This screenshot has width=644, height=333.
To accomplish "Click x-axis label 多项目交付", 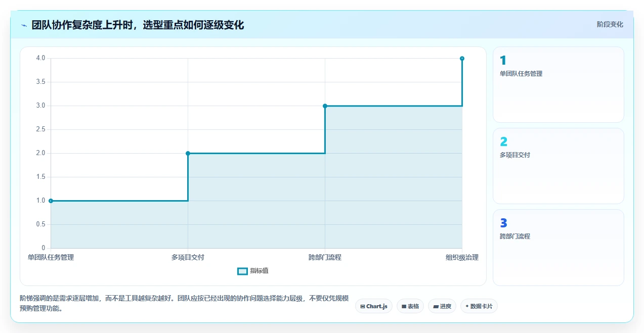I will tap(188, 257).
